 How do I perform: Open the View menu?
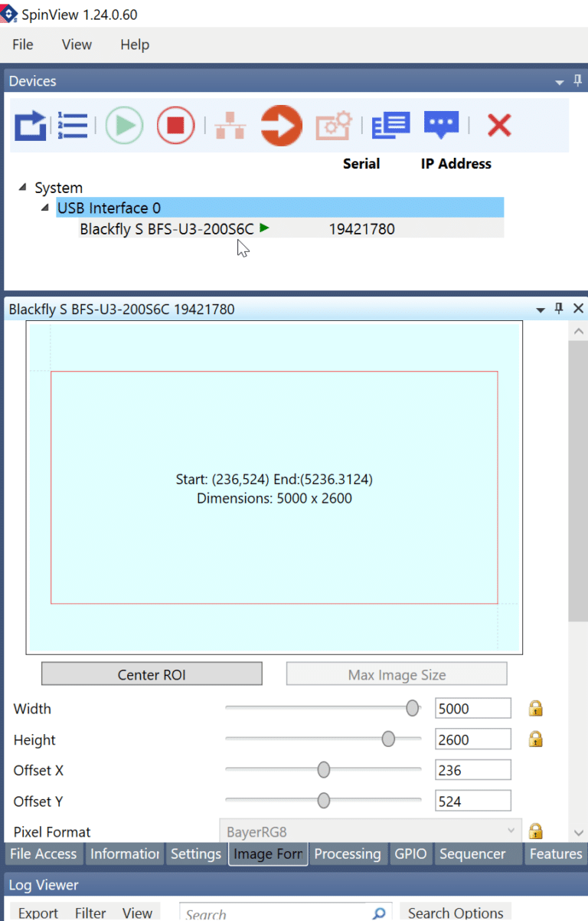pos(77,44)
